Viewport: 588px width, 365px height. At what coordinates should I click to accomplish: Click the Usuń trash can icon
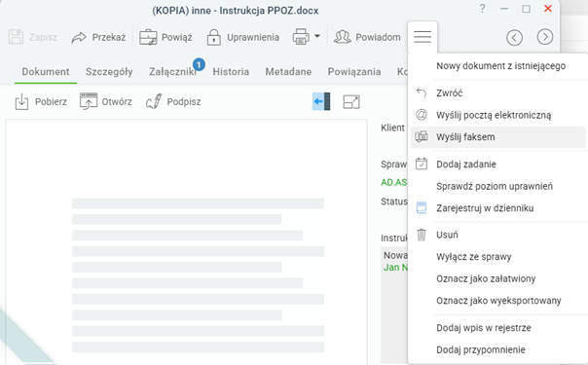coord(422,235)
